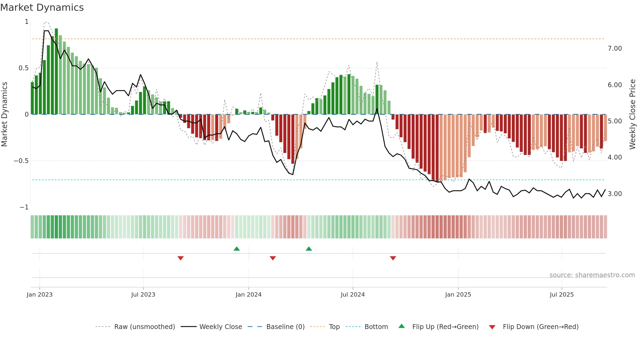Toggle the Bottom legend entry
The height and width of the screenshot is (362, 644).
(x=367, y=327)
